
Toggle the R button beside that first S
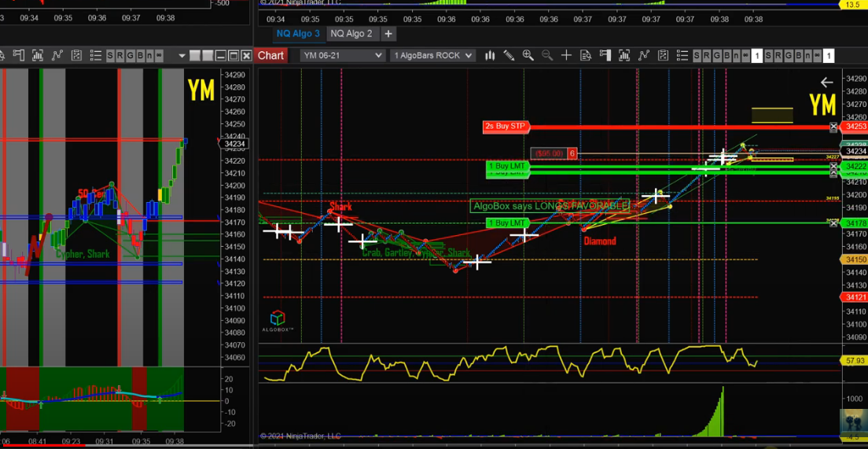coord(707,55)
